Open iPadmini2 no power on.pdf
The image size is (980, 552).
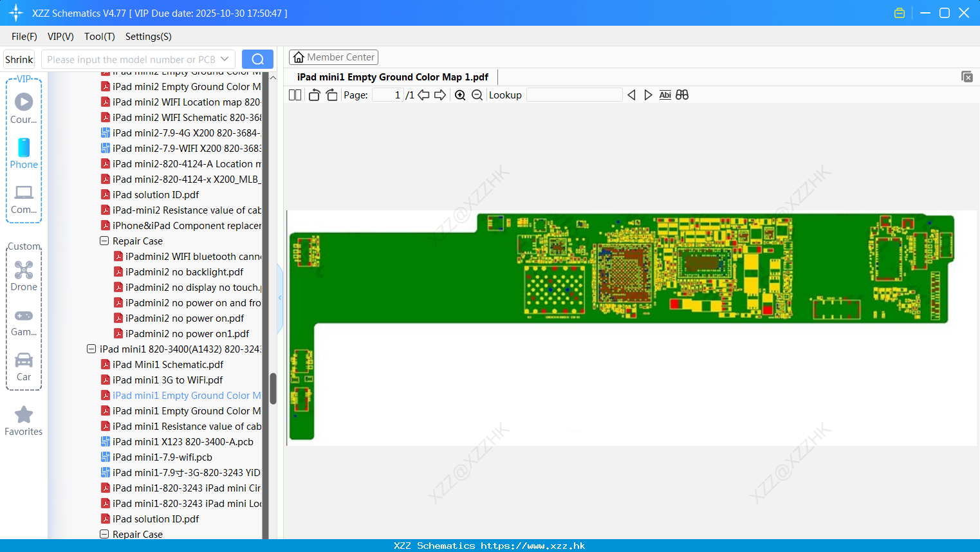pyautogui.click(x=180, y=318)
